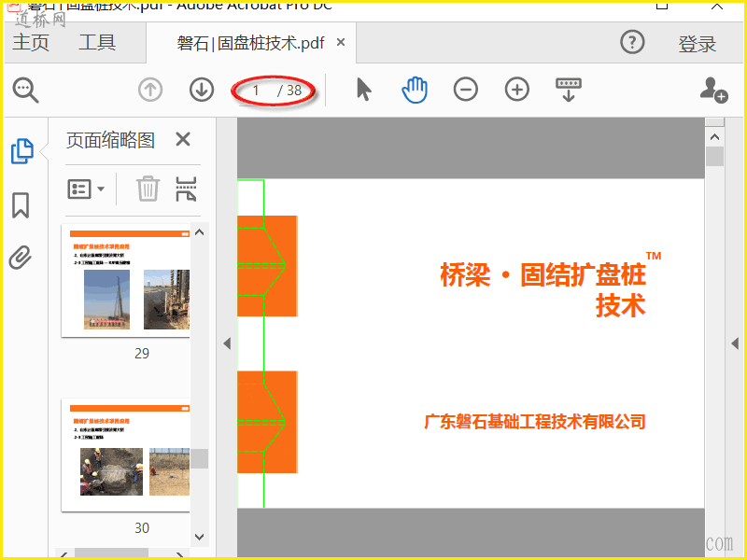
Task: Close the 页面缩略图 panel
Action: tap(183, 139)
